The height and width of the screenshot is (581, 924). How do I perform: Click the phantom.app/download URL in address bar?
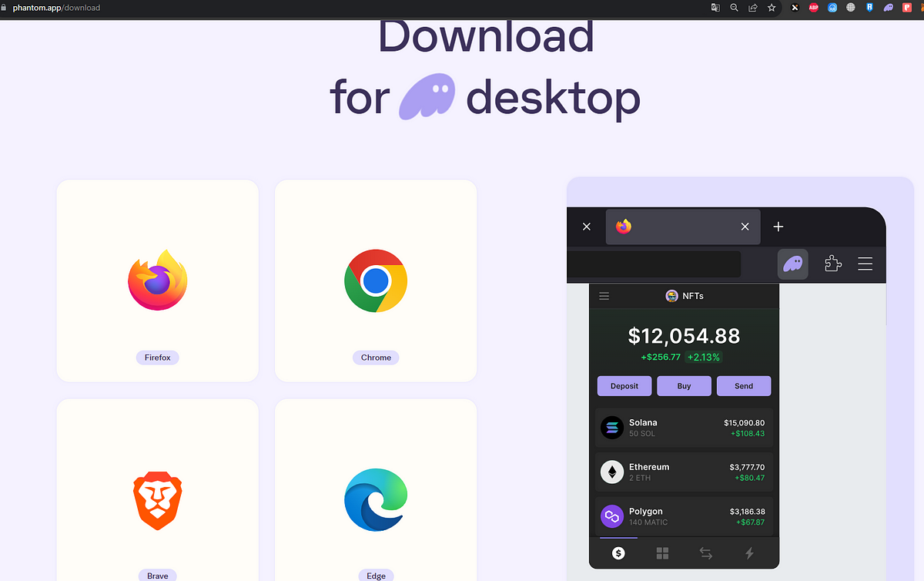pyautogui.click(x=56, y=8)
